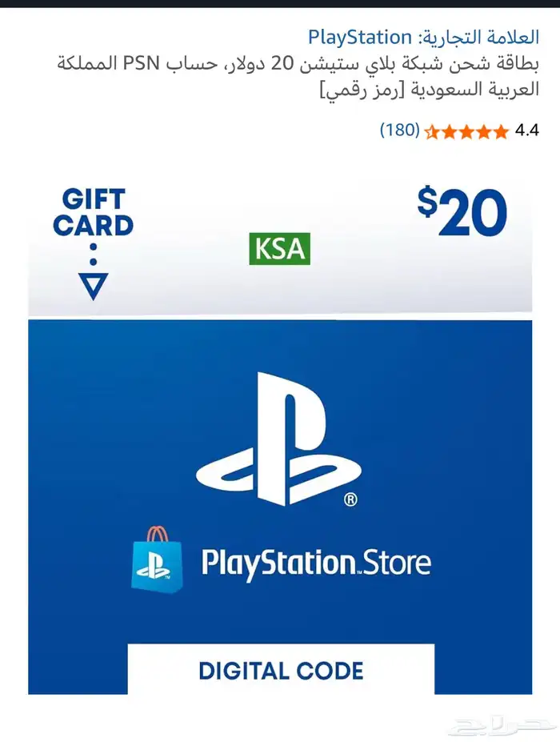Click the five-star rating icons

466,131
